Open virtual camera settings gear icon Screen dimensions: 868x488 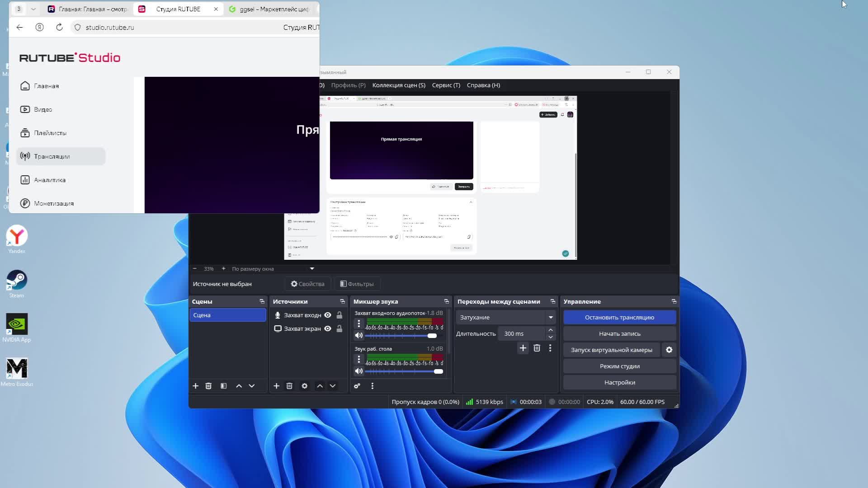[669, 350]
